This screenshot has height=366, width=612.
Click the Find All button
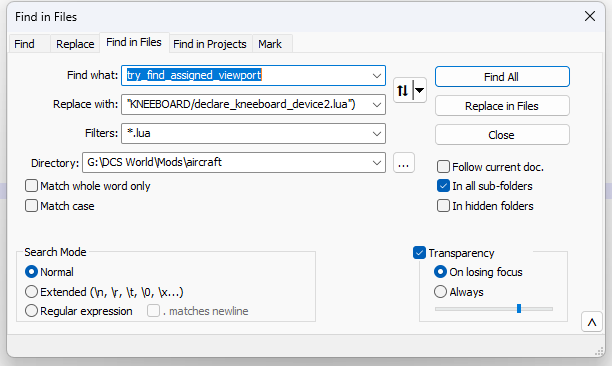coord(502,76)
